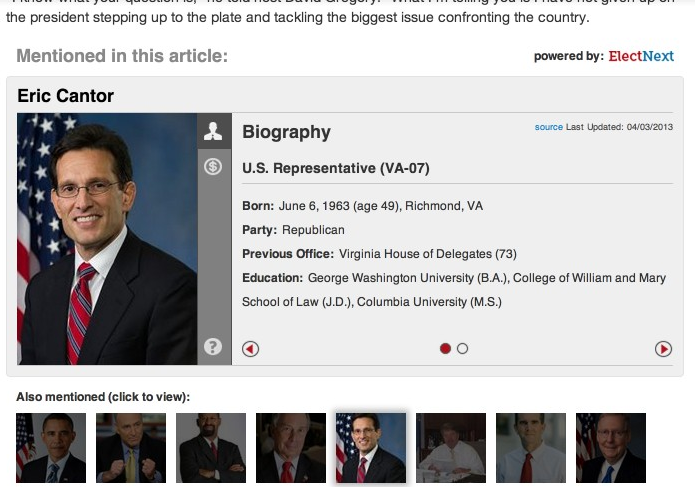View the last thumbnail with blue tie
The width and height of the screenshot is (695, 487).
pos(611,448)
